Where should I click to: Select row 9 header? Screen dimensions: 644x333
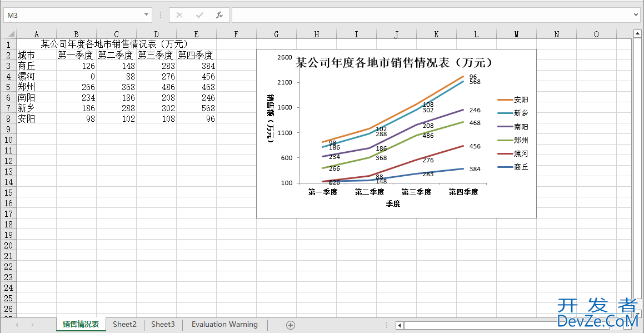[8, 129]
